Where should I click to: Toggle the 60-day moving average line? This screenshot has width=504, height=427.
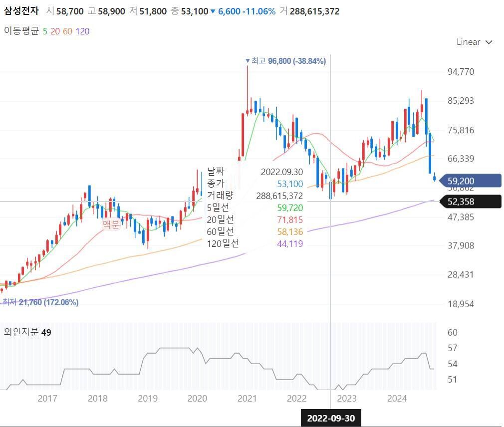[67, 31]
